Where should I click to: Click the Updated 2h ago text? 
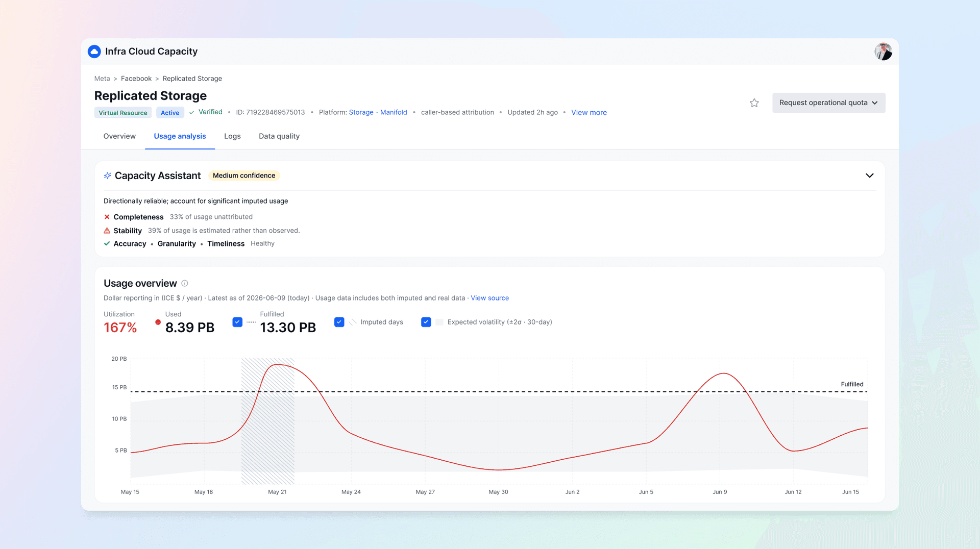click(x=532, y=112)
